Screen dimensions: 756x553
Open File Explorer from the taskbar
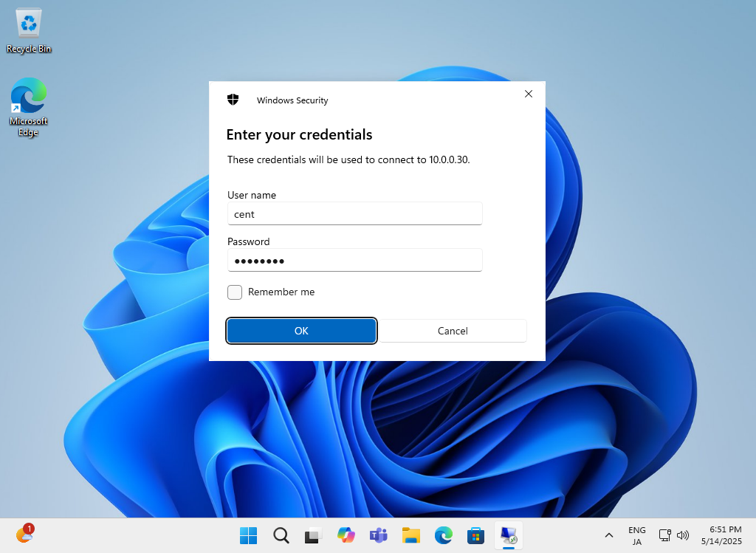tap(410, 535)
